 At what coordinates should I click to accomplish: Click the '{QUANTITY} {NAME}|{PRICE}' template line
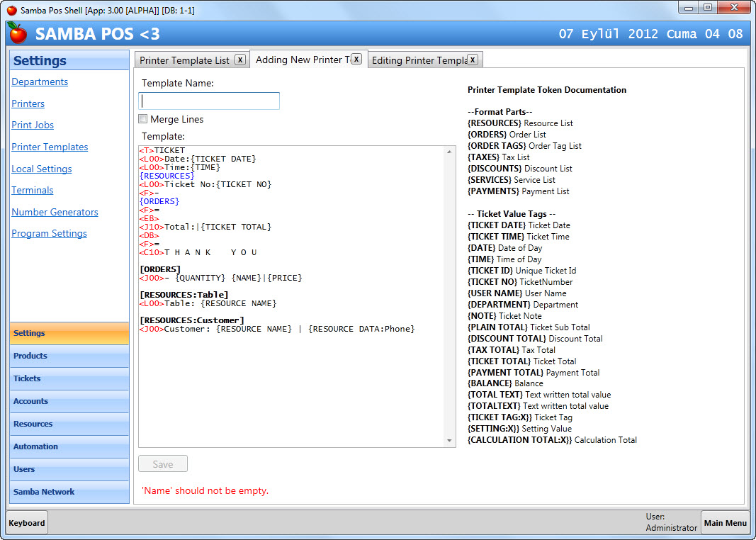221,278
